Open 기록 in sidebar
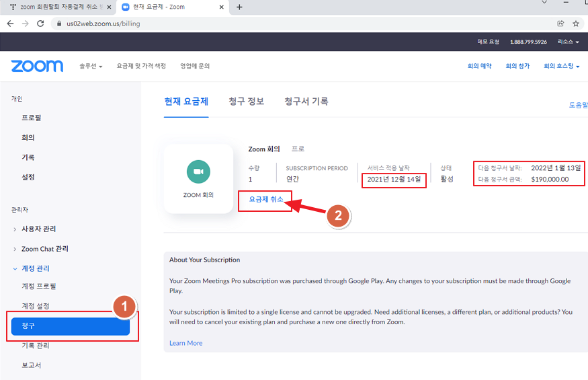The image size is (588, 380). [x=28, y=157]
